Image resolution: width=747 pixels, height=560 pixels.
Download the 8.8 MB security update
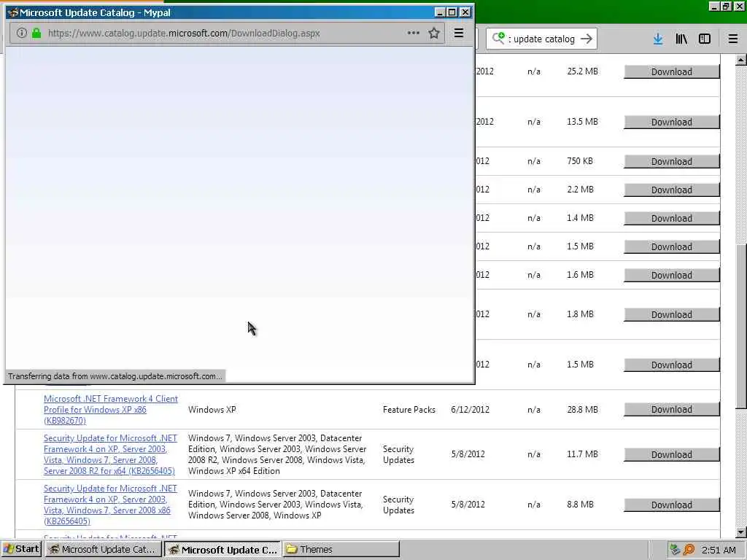coord(671,505)
